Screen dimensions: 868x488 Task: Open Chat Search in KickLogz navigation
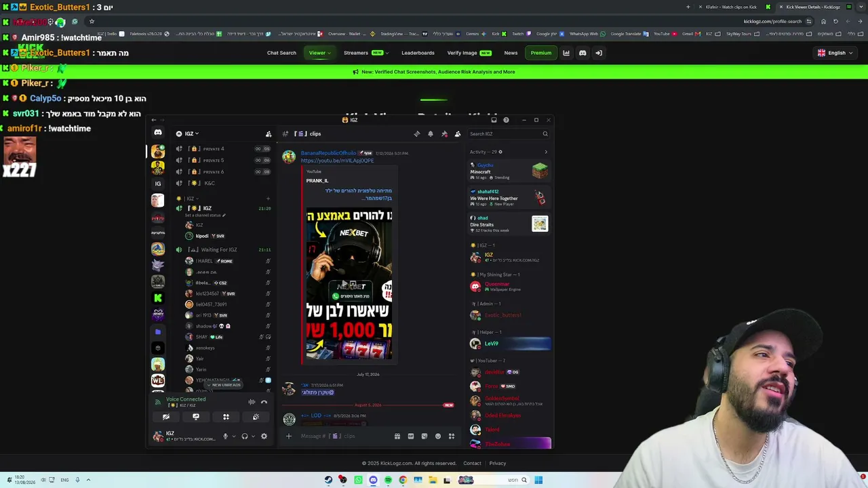(x=281, y=53)
